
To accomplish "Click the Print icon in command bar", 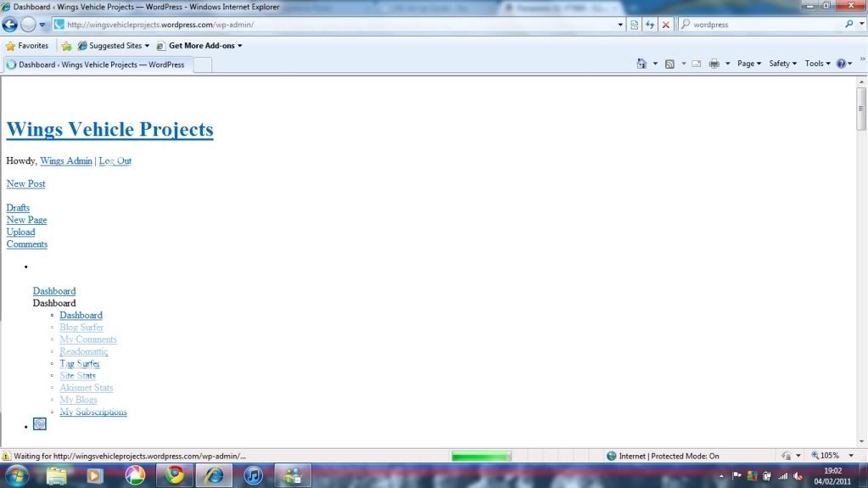I will click(x=714, y=64).
